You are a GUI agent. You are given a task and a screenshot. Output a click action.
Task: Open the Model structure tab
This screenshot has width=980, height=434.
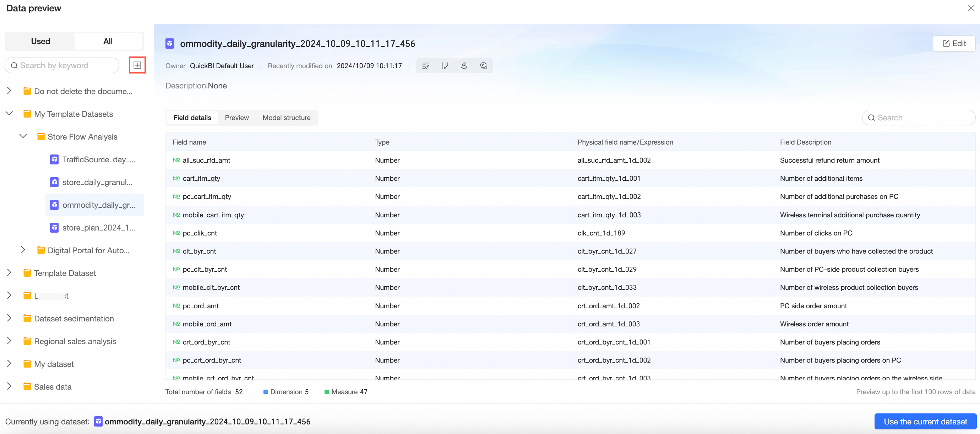(287, 118)
